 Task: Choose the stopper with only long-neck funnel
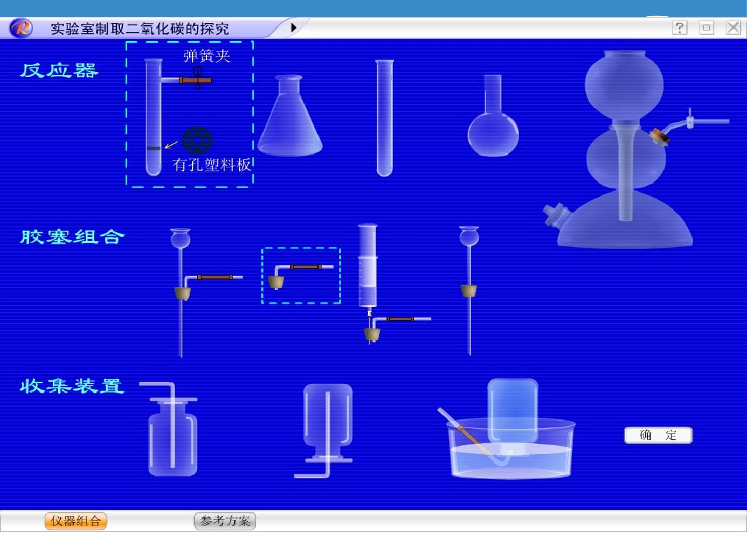pyautogui.click(x=469, y=290)
